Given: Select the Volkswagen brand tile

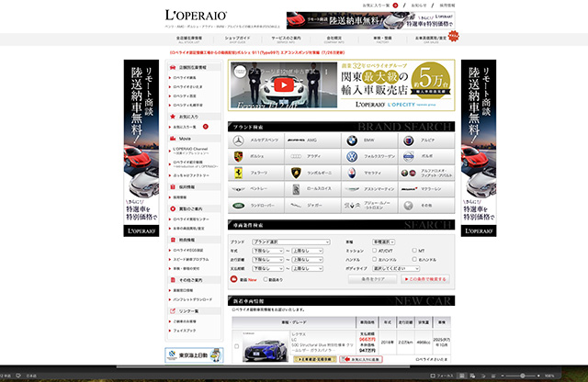Looking at the screenshot, I should pos(369,157).
